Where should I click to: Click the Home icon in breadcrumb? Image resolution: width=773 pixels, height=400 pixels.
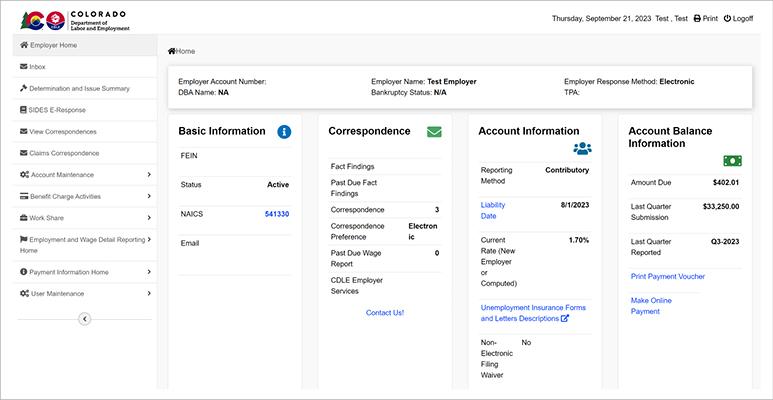point(172,51)
